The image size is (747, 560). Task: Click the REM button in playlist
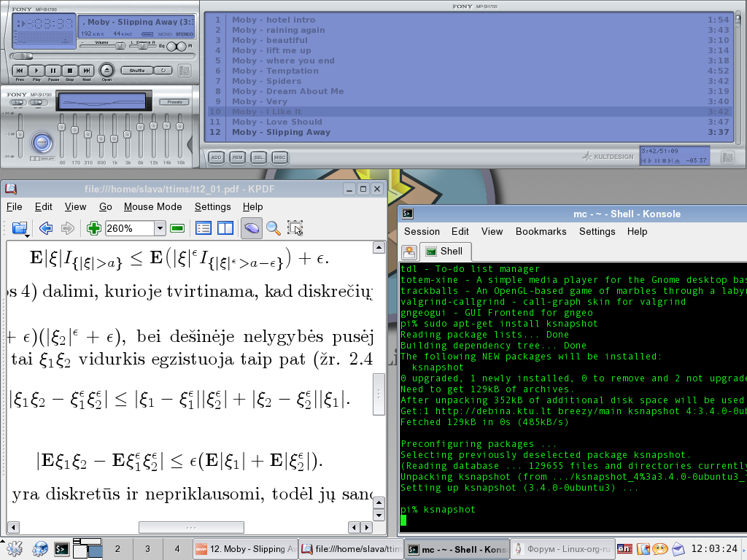coord(237,157)
